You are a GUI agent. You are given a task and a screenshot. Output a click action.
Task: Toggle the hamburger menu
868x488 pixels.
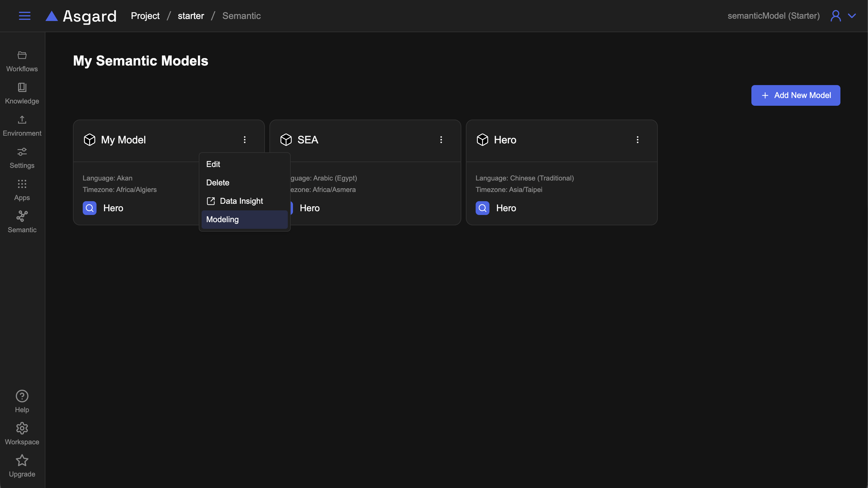(25, 16)
